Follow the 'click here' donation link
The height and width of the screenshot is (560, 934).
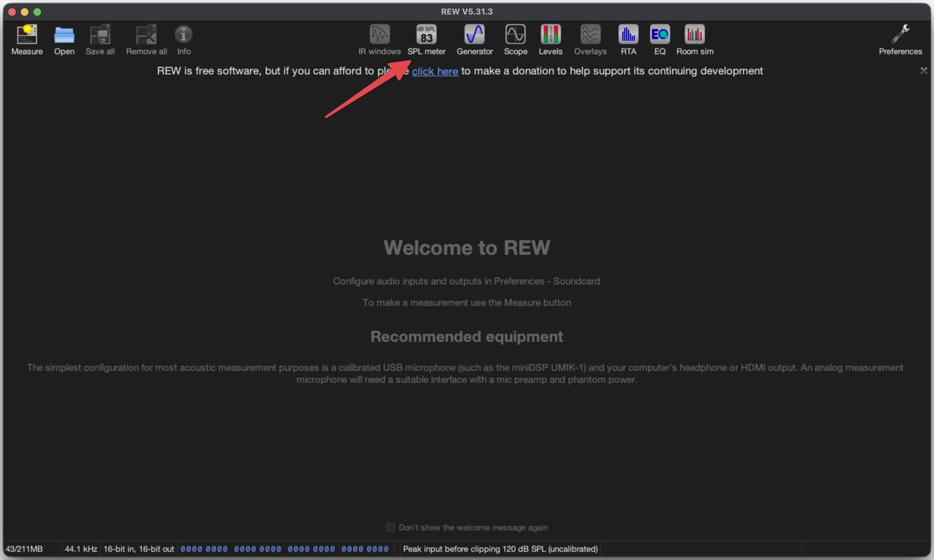(435, 71)
